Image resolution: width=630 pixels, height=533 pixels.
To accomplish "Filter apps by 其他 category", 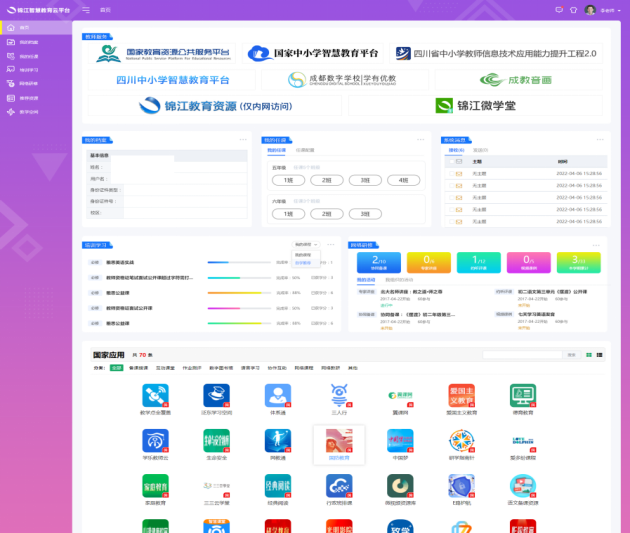I will point(352,368).
